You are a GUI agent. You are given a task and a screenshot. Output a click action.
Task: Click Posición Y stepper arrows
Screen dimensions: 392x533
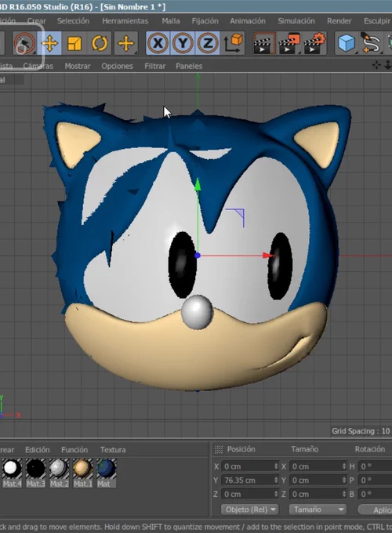pos(276,480)
